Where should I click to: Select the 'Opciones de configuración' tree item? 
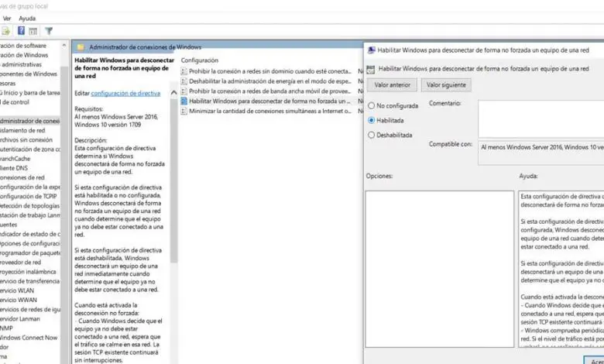[29, 243]
